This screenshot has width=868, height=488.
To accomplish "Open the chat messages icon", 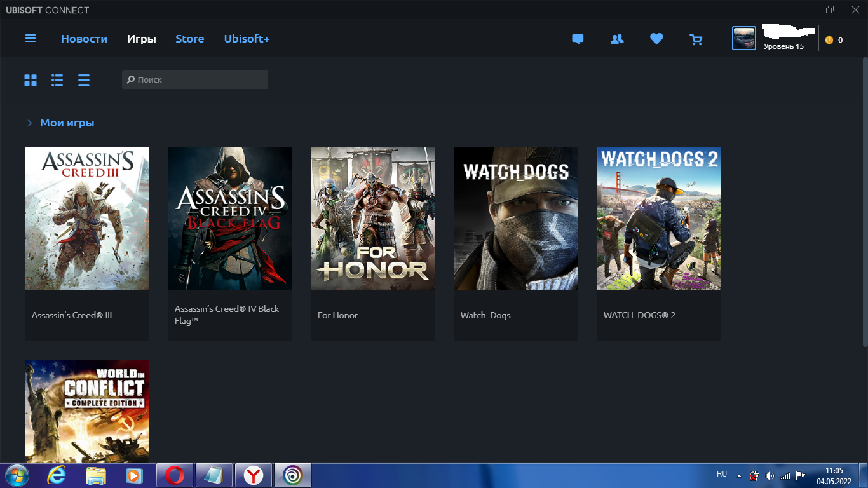I will (x=578, y=39).
